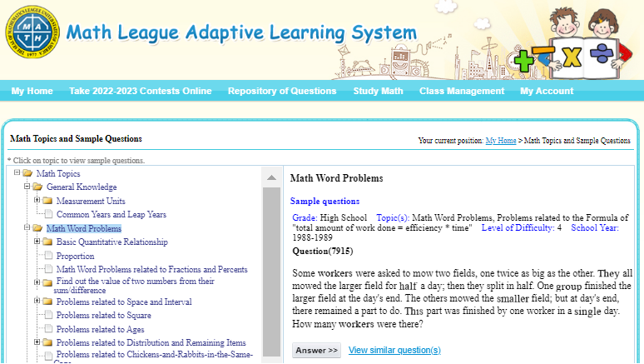
Task: Select Problems related to Distribution and Remaining Items
Action: (151, 342)
